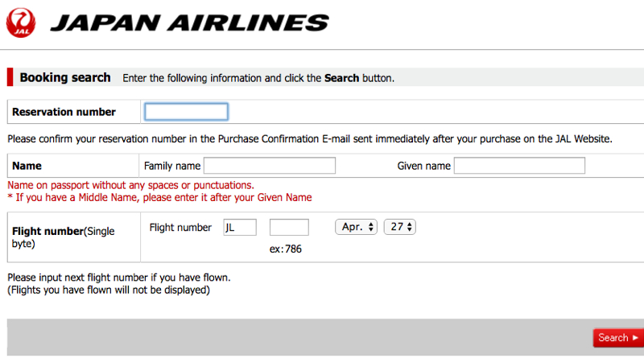This screenshot has height=362, width=644.
Task: Click the JAPAN AIRLINES wordmark
Action: pos(190,23)
